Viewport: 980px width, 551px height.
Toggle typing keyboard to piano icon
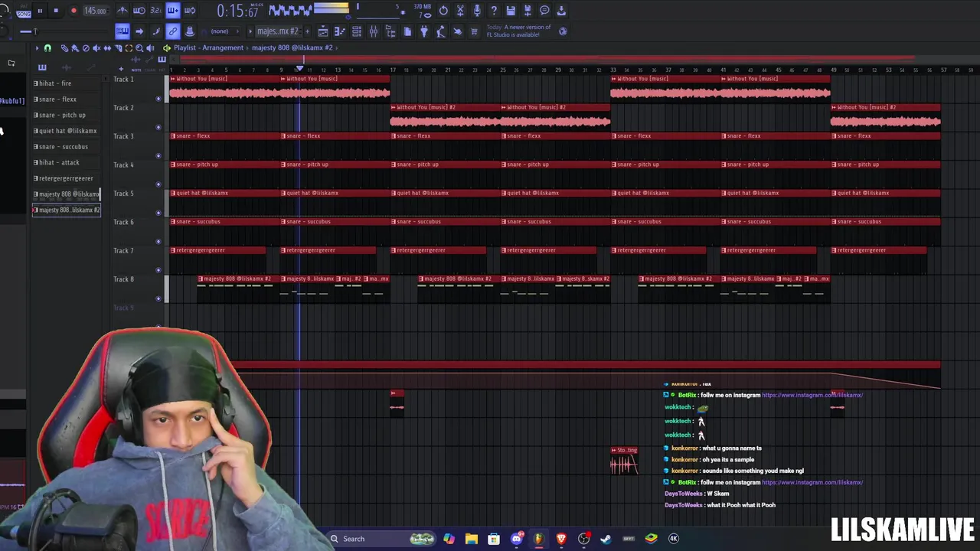(122, 31)
